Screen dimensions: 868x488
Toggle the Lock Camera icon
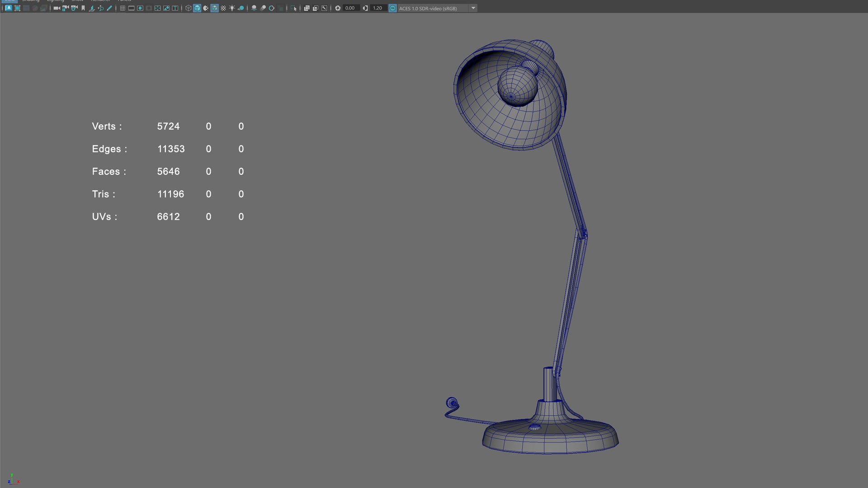(x=66, y=8)
